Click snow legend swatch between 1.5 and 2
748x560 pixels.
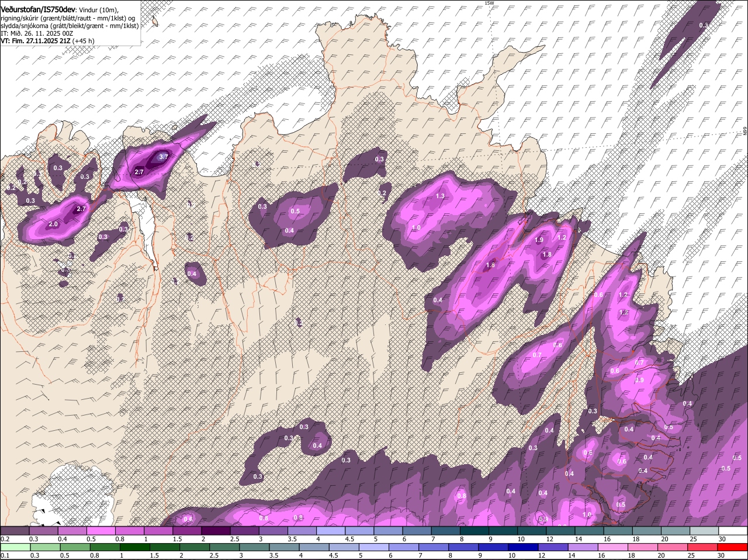click(187, 530)
